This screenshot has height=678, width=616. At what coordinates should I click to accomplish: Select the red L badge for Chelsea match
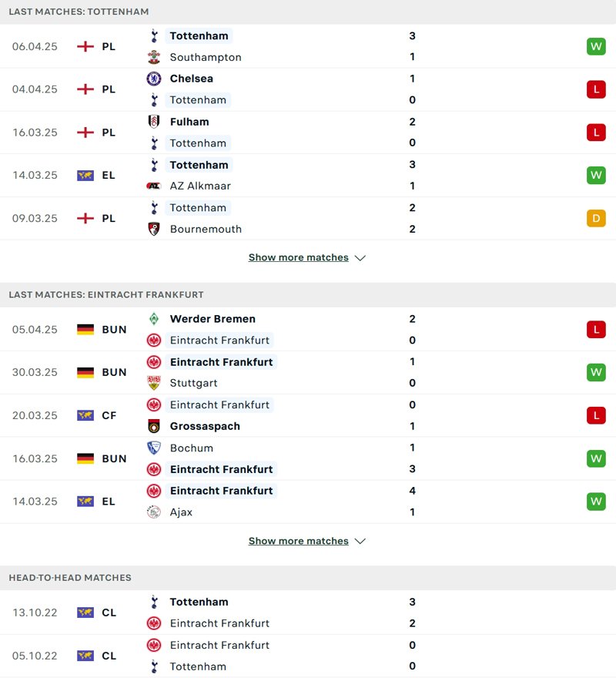tap(596, 89)
